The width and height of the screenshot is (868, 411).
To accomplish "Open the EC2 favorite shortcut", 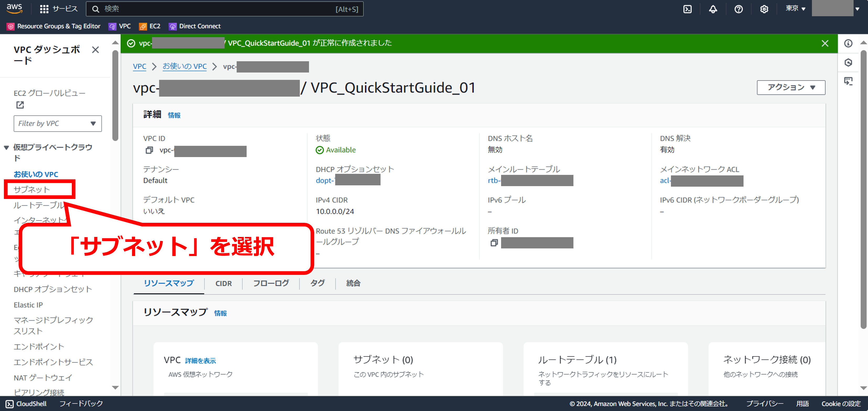I will [150, 26].
